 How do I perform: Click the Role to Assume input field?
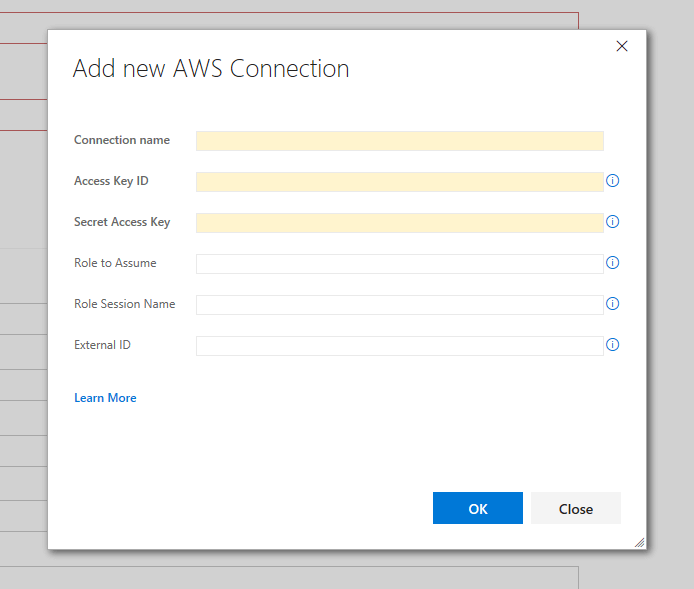(399, 264)
